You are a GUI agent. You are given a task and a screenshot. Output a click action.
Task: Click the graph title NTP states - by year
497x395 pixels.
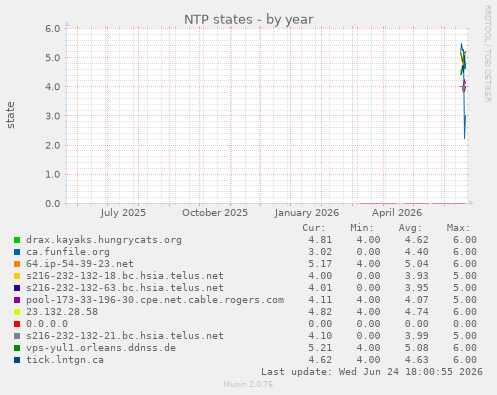pos(249,20)
